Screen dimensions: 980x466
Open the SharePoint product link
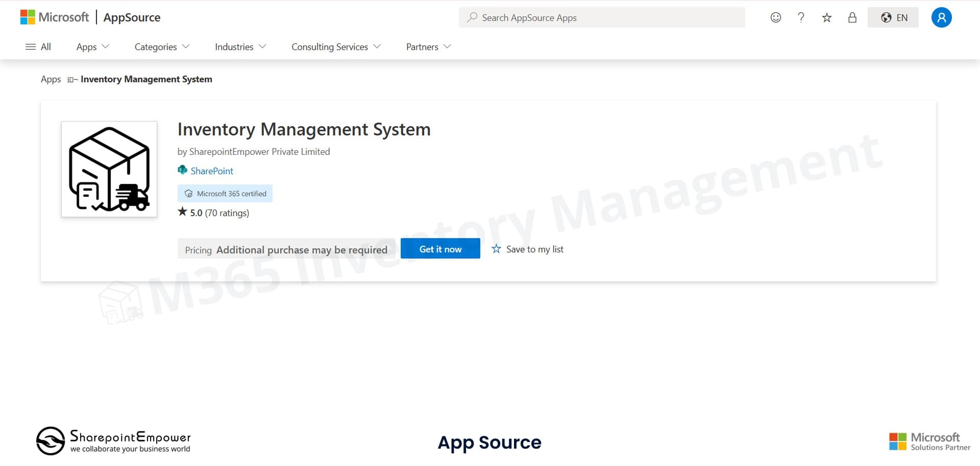212,171
